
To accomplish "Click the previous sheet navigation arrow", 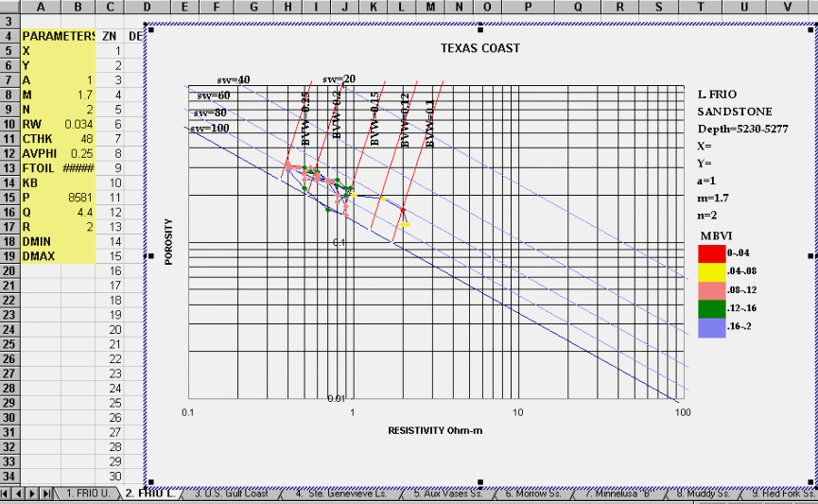I will pyautogui.click(x=20, y=495).
